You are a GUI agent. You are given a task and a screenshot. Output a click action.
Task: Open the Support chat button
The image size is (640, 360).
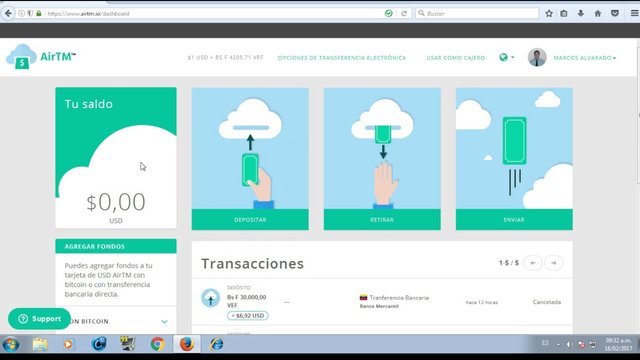(39, 319)
